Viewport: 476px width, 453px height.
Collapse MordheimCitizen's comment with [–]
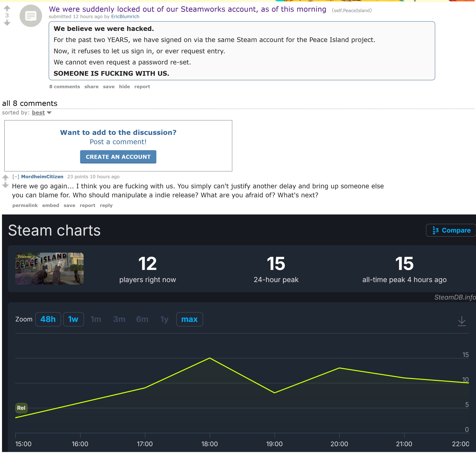(x=16, y=177)
